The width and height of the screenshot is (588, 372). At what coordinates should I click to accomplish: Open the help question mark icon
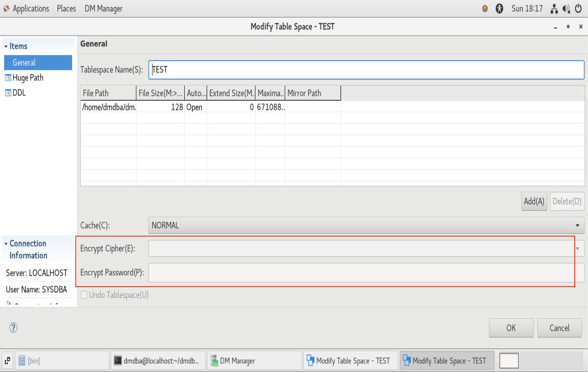tap(13, 328)
